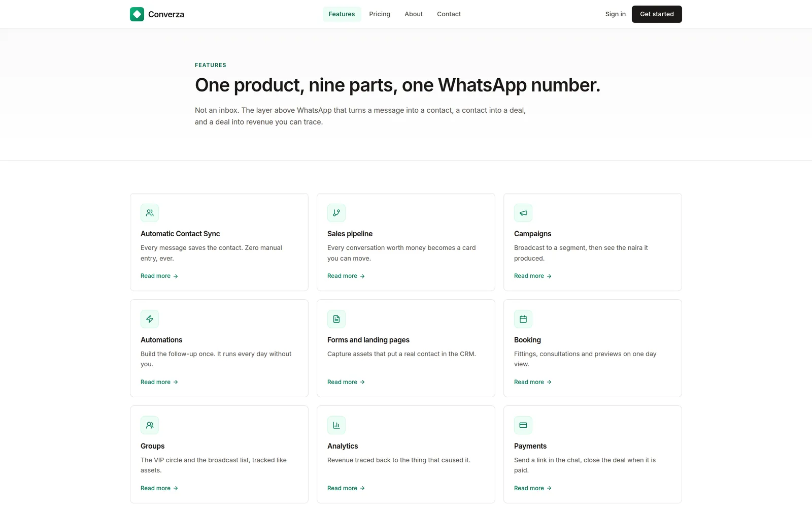Click the Sign in link
Viewport: 812px width, 508px height.
click(615, 14)
